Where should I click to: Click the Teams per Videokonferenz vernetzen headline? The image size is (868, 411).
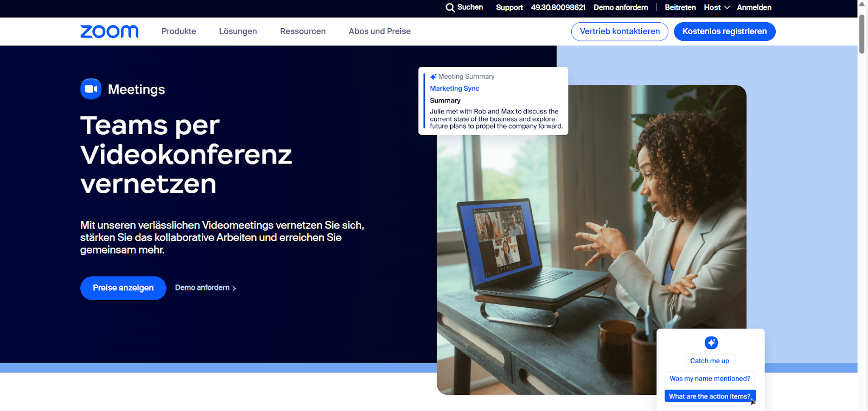click(186, 155)
